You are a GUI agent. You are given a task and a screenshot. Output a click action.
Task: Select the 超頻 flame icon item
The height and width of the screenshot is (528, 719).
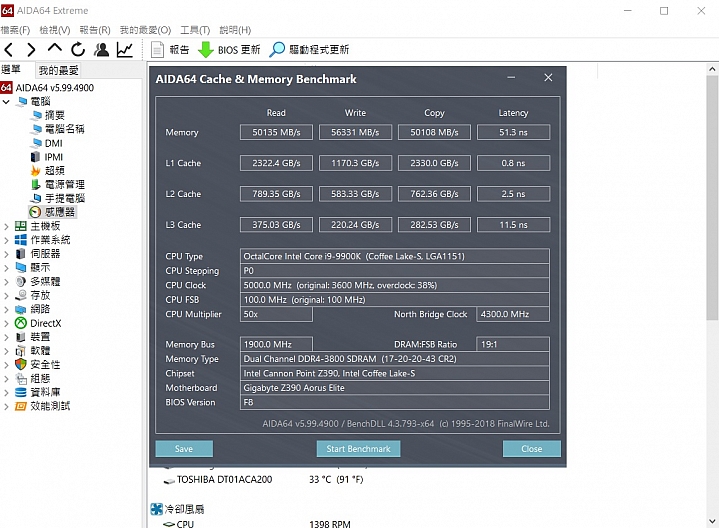35,171
